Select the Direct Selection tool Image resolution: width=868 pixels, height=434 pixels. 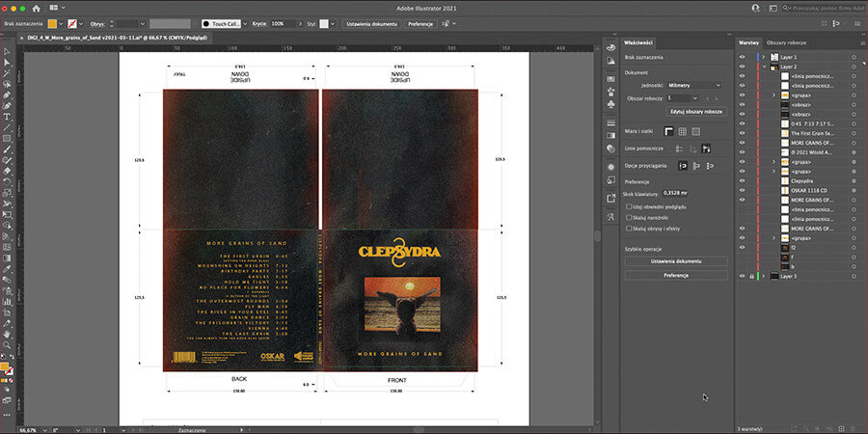[7, 63]
